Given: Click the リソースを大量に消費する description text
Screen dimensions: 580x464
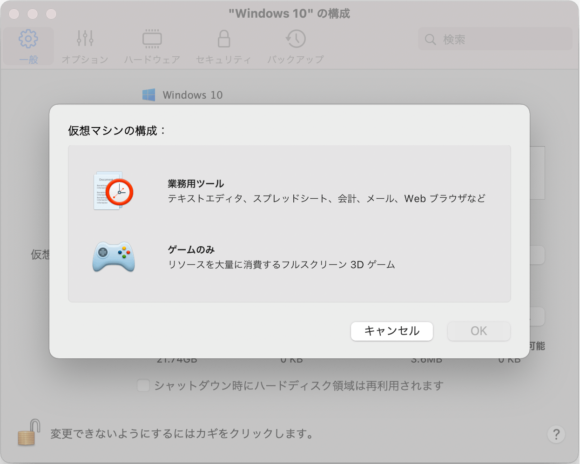Looking at the screenshot, I should 281,265.
